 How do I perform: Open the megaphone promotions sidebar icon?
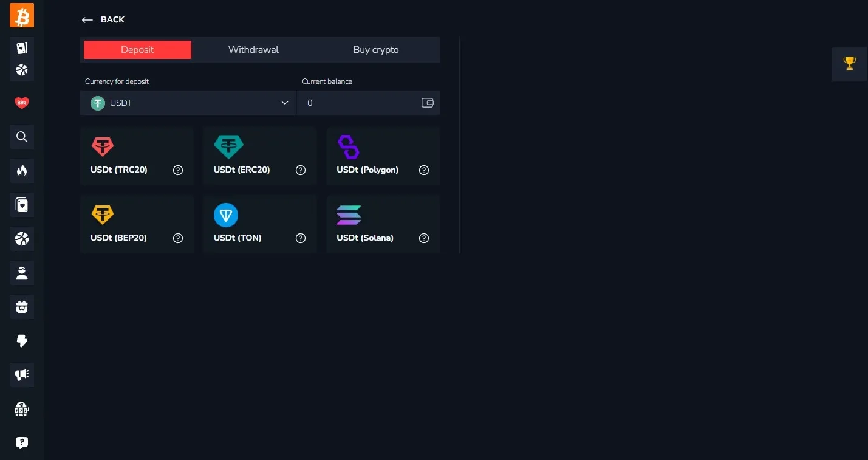22,375
